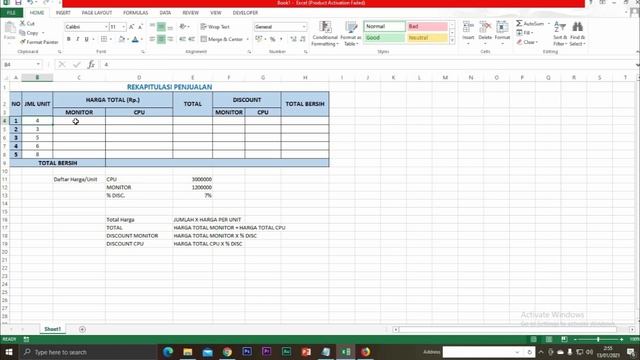Switch to FORMULAS tab
Screen dimensions: 640x360
[x=136, y=13]
